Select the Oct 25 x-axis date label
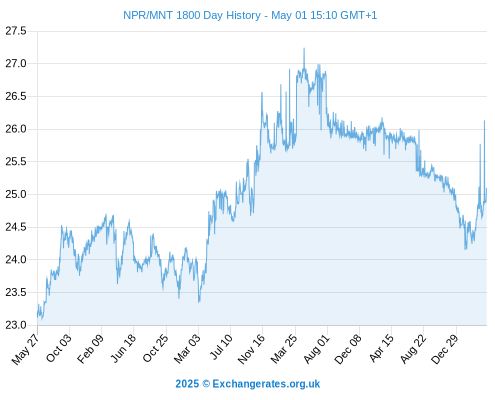Image resolution: width=495 pixels, height=400 pixels. [155, 349]
